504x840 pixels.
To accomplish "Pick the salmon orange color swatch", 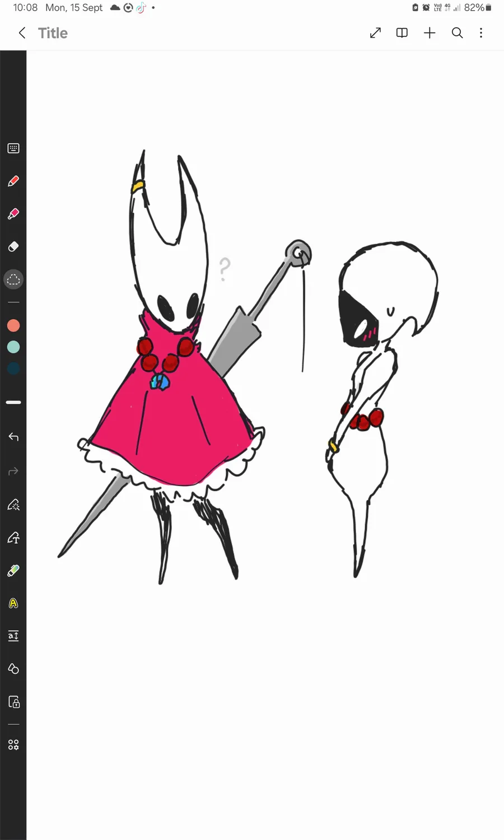I will coord(13,325).
